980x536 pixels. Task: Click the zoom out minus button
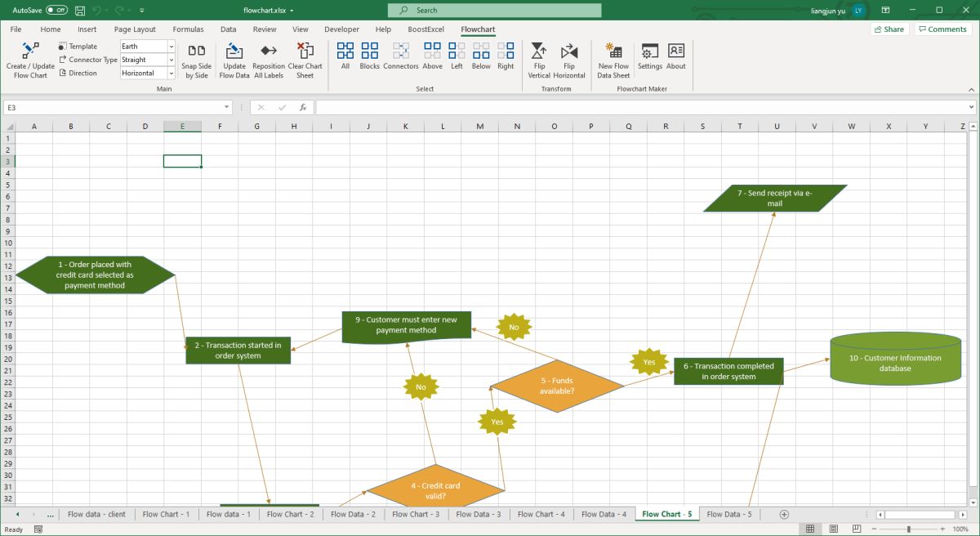(x=874, y=529)
